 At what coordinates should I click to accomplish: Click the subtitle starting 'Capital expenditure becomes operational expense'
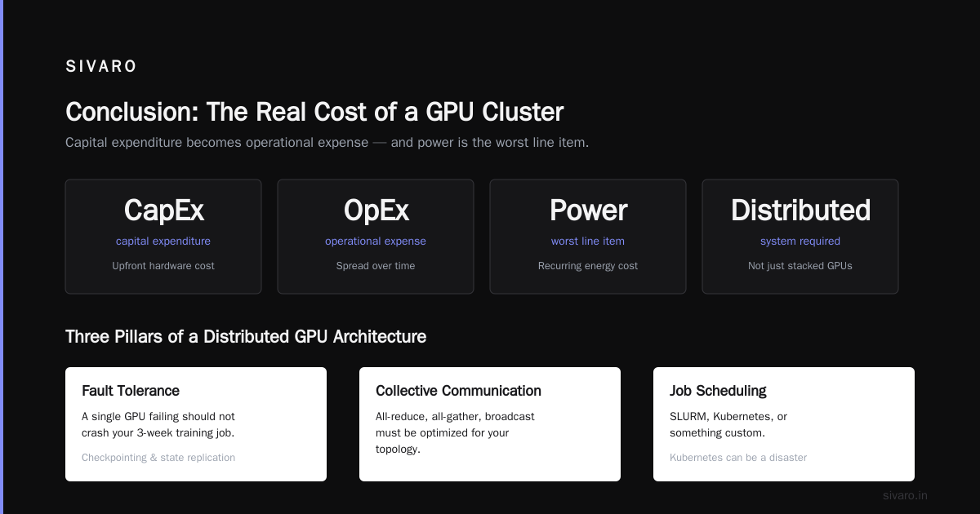(327, 143)
